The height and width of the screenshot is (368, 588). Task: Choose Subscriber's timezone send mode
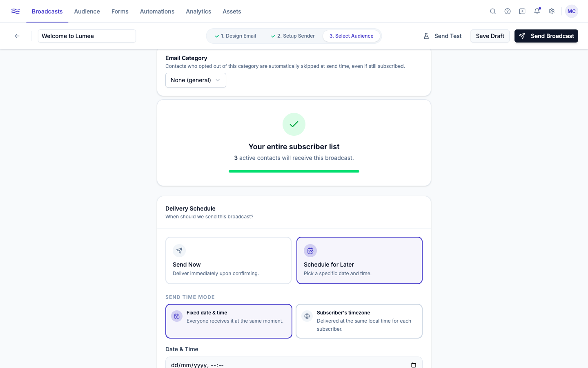(x=359, y=321)
